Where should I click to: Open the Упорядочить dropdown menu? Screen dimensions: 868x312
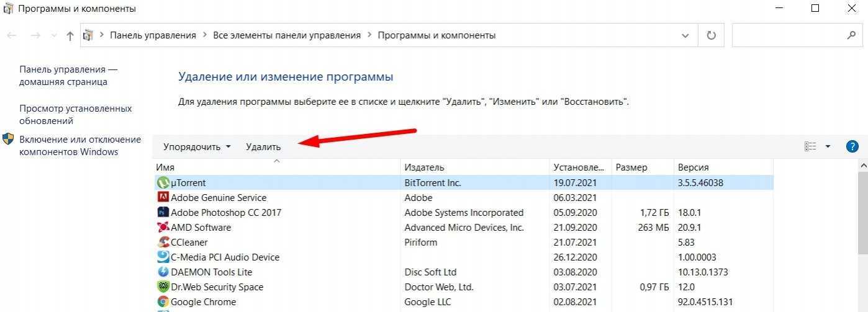coord(196,147)
